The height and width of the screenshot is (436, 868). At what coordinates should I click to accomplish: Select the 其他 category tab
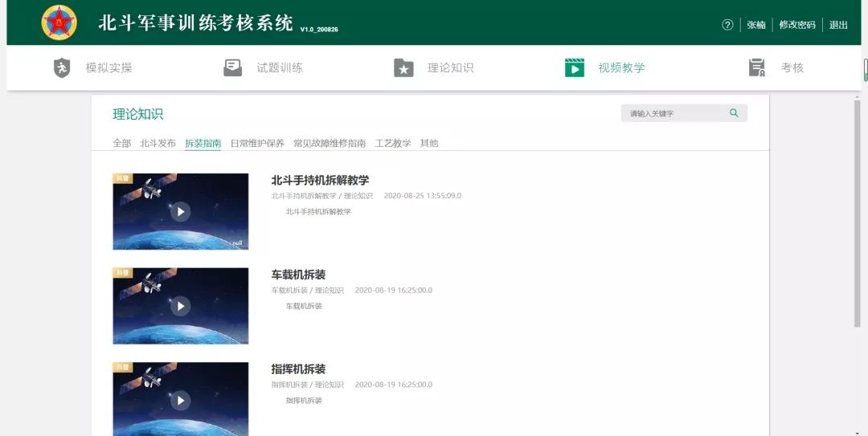tap(429, 143)
